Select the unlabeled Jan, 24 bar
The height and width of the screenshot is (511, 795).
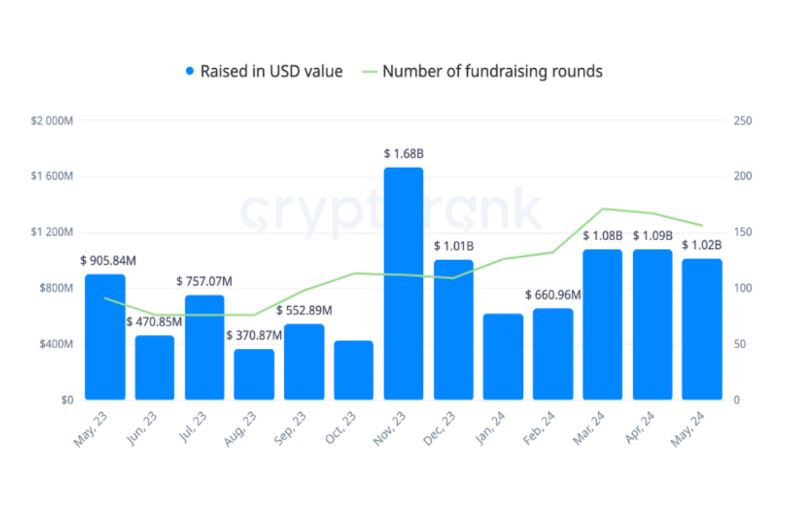pos(503,357)
